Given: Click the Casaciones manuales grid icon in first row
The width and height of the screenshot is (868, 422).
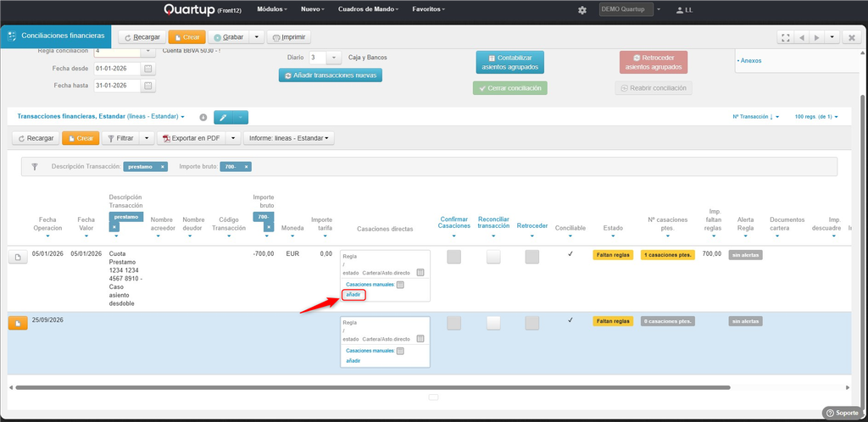Looking at the screenshot, I should [x=401, y=285].
